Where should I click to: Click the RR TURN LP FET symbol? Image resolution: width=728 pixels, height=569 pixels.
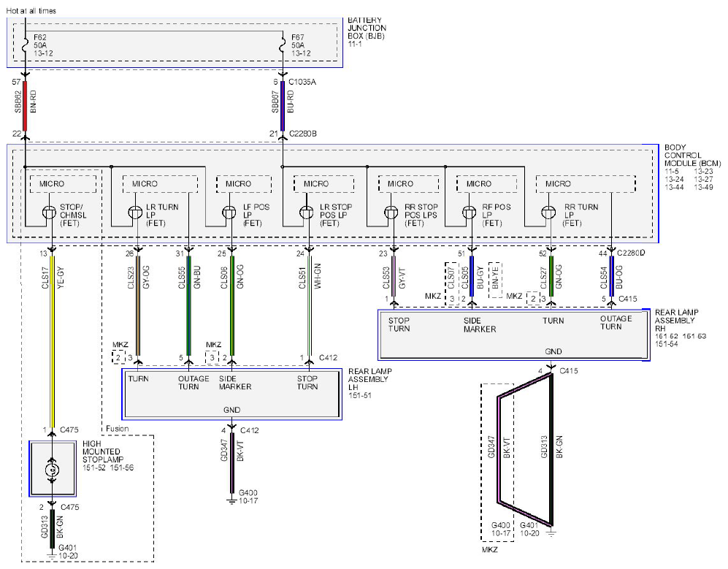(548, 213)
